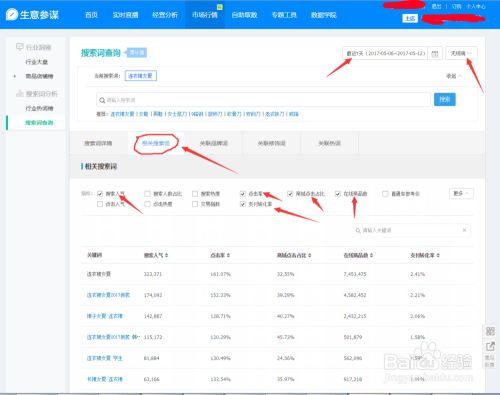
Task: Switch to the 相关搜索词 tab
Action: pyautogui.click(x=156, y=143)
